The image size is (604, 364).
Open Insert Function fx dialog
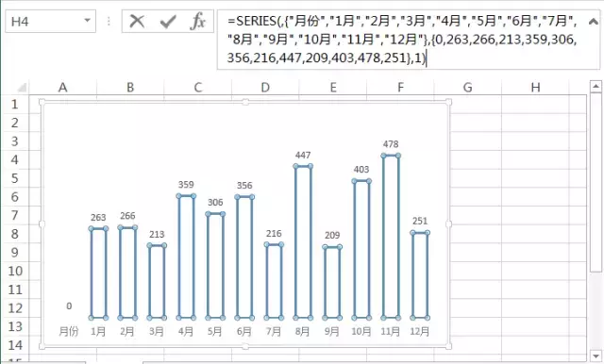click(x=197, y=21)
